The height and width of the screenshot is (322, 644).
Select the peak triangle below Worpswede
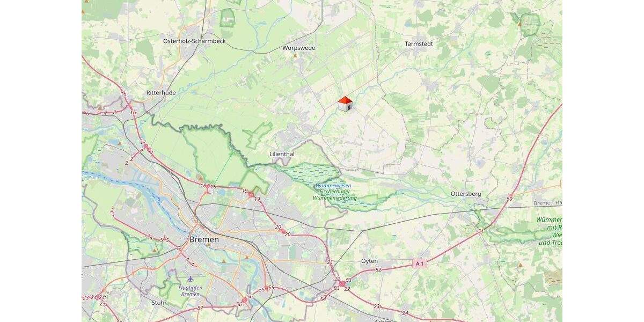[295, 55]
